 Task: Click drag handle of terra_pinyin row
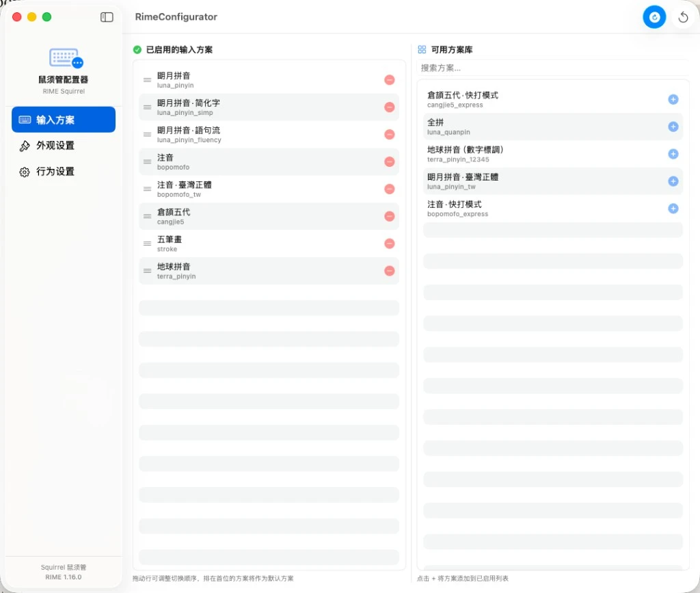coord(147,271)
